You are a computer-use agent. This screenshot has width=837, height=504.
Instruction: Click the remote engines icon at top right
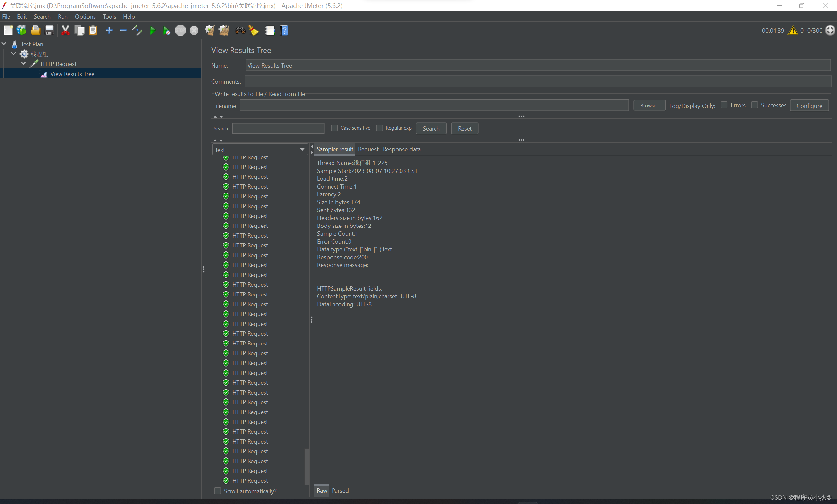(x=830, y=31)
